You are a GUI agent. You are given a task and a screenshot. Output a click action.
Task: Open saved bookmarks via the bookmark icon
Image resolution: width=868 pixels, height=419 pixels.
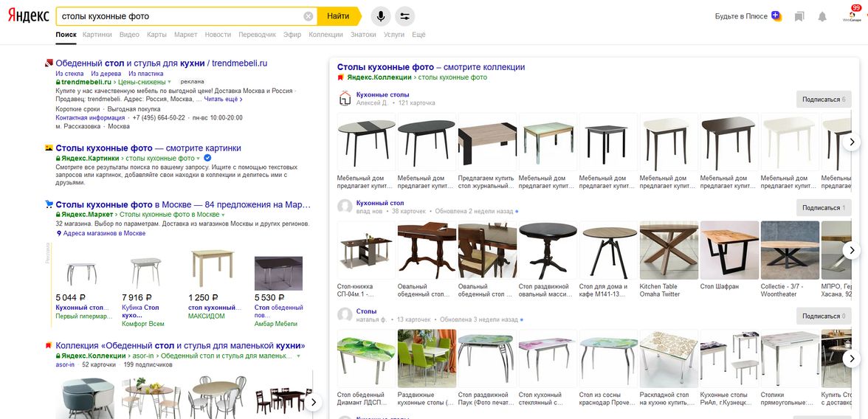799,17
